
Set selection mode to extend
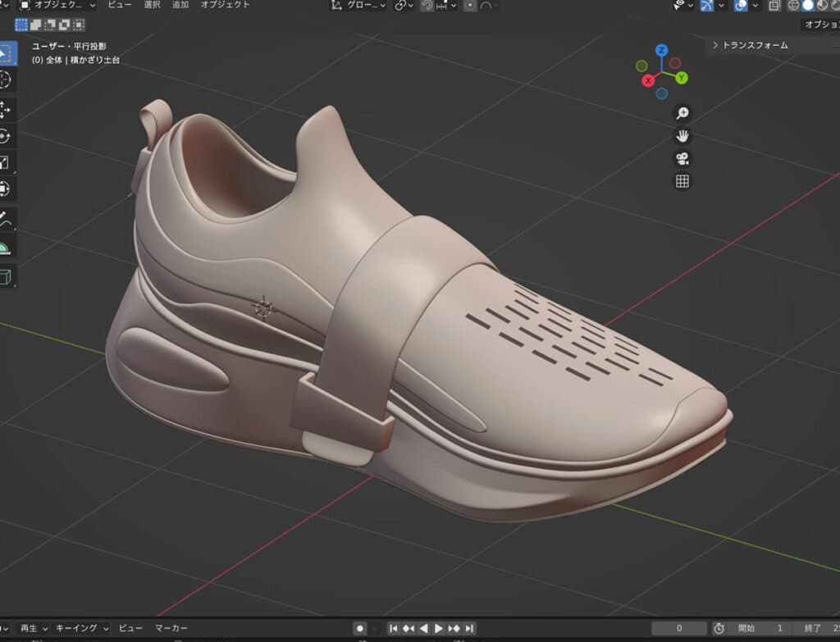coord(36,25)
